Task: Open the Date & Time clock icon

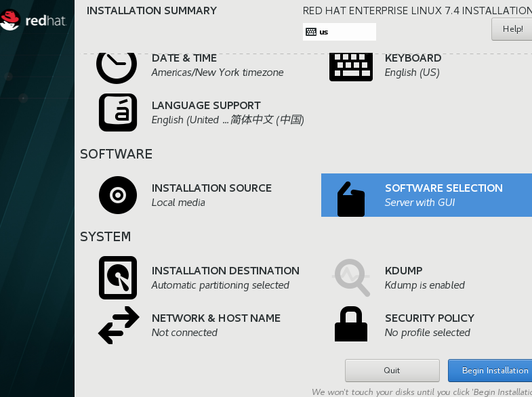Action: [x=117, y=68]
